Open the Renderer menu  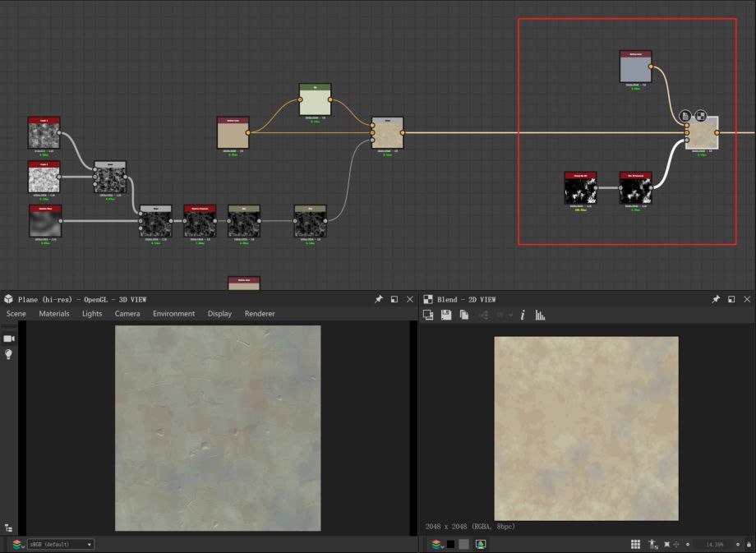260,313
